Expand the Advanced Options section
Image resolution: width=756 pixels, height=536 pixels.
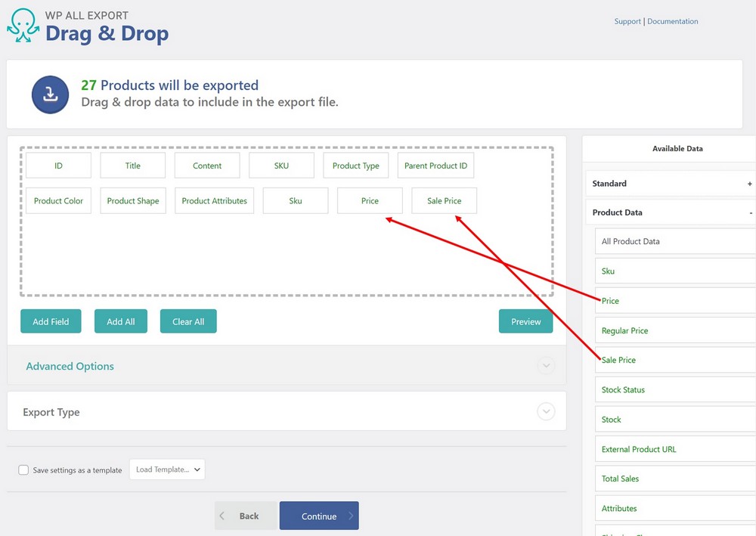tap(546, 365)
